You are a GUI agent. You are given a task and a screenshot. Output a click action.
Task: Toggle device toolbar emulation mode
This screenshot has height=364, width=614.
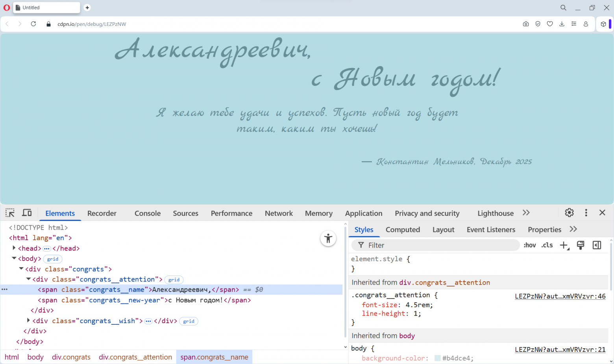(x=27, y=213)
